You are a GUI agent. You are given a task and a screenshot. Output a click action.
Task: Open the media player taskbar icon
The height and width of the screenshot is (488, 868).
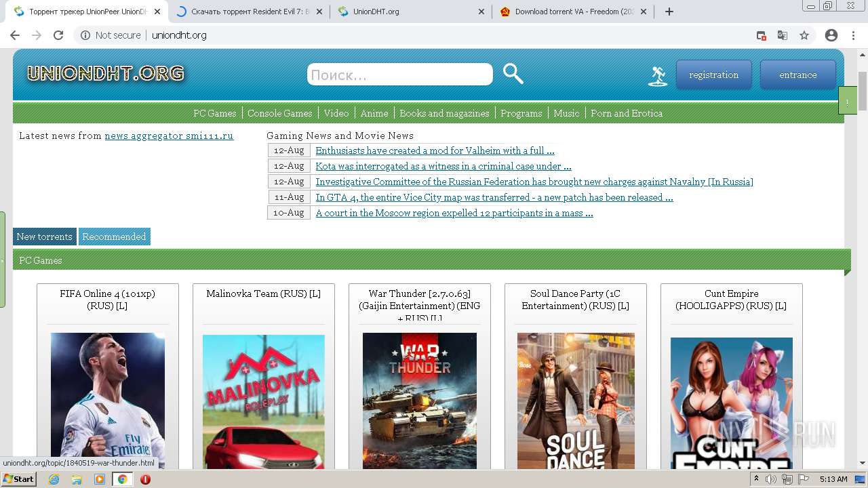tap(100, 479)
